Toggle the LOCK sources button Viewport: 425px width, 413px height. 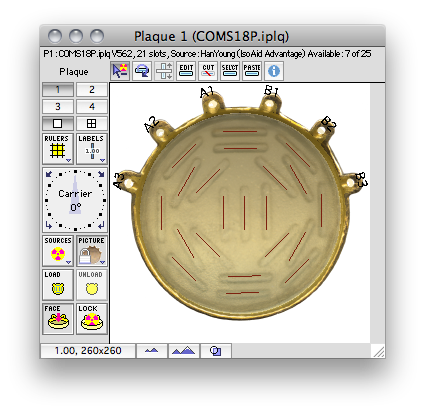[92, 319]
